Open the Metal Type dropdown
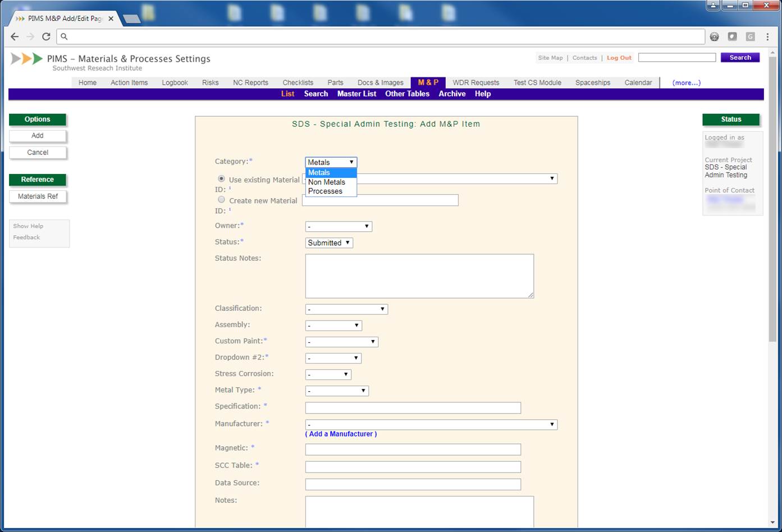This screenshot has width=782, height=532. point(337,391)
